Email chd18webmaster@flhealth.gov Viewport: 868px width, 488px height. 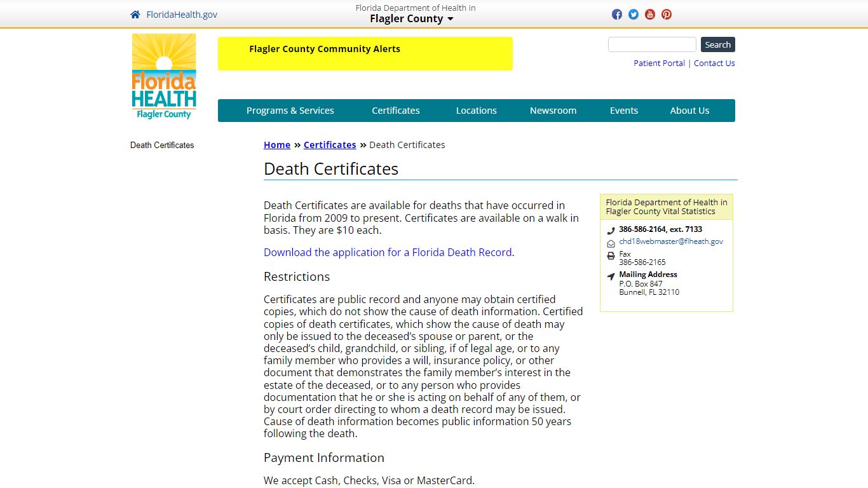pos(671,241)
